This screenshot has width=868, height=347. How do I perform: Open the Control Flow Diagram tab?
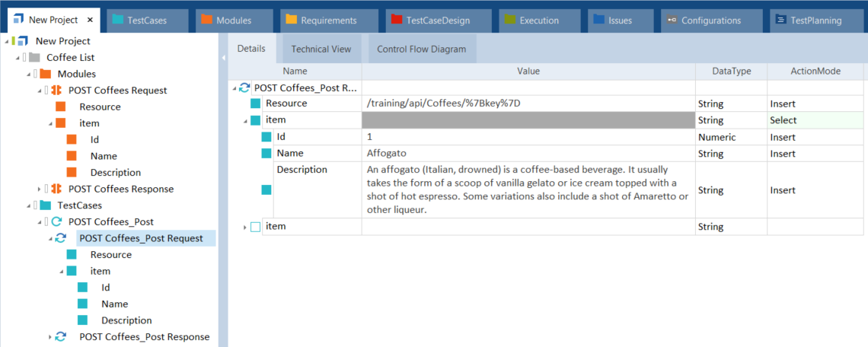click(x=421, y=49)
